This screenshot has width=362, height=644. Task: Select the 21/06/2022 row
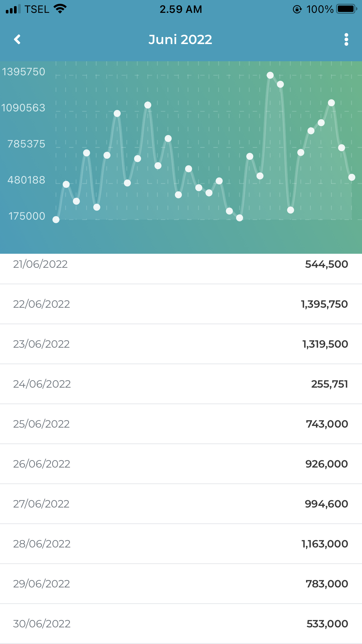(x=181, y=264)
